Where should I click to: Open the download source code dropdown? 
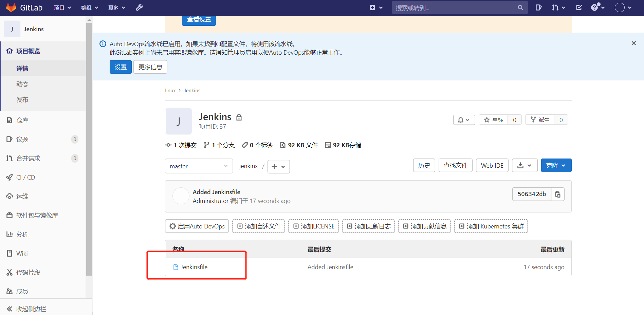pos(525,165)
